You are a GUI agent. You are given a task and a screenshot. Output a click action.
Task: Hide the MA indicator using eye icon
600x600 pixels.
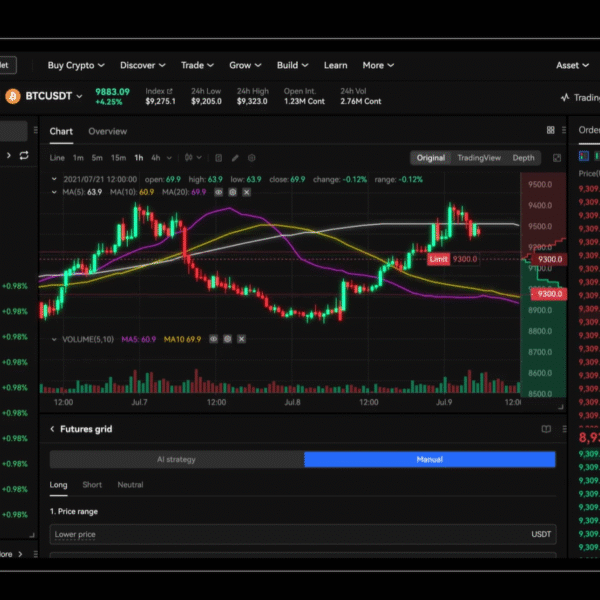coord(218,192)
